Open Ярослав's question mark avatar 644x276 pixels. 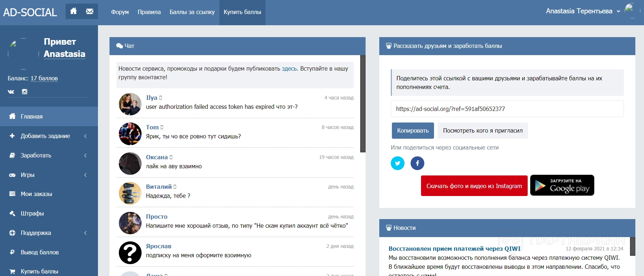pyautogui.click(x=130, y=253)
